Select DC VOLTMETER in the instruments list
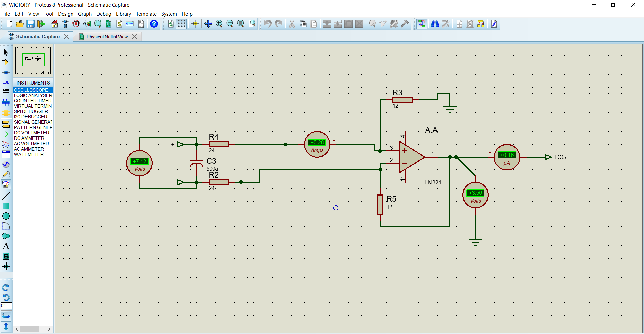The width and height of the screenshot is (644, 334). click(x=33, y=133)
